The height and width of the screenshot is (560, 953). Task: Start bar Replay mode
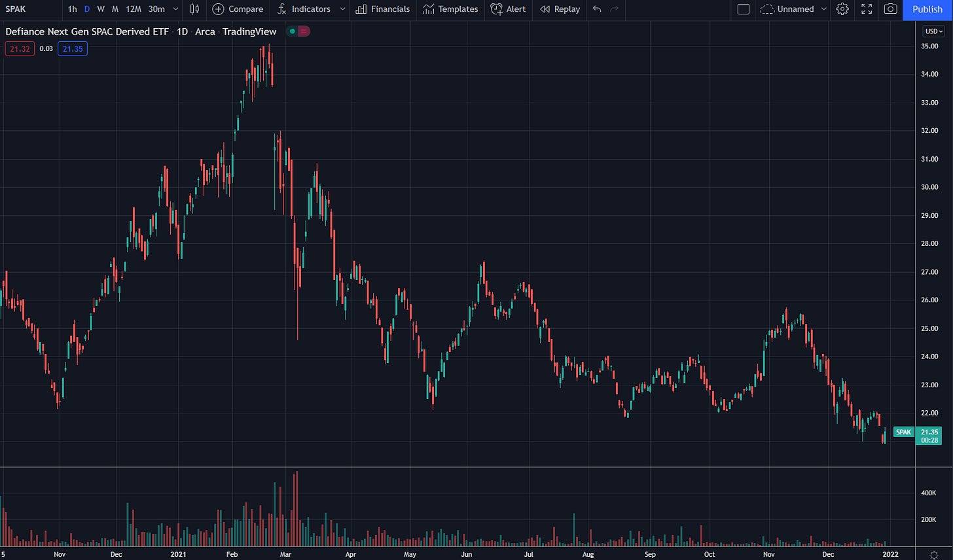(560, 9)
